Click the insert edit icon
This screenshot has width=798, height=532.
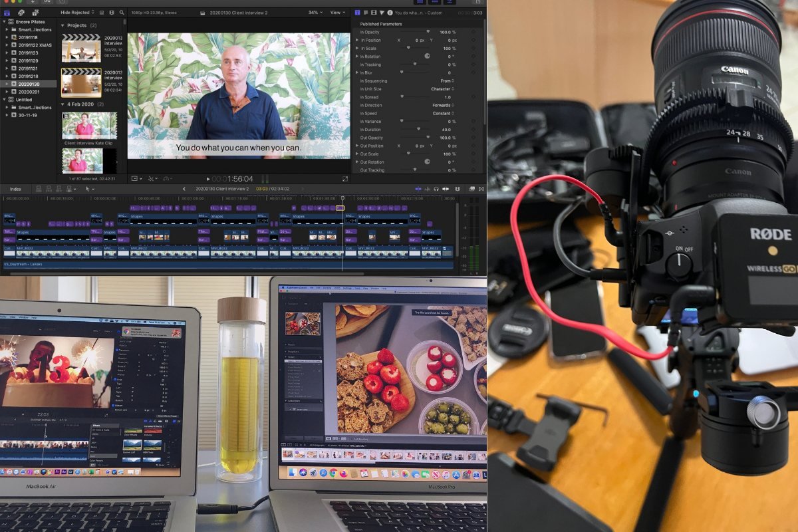[x=48, y=189]
